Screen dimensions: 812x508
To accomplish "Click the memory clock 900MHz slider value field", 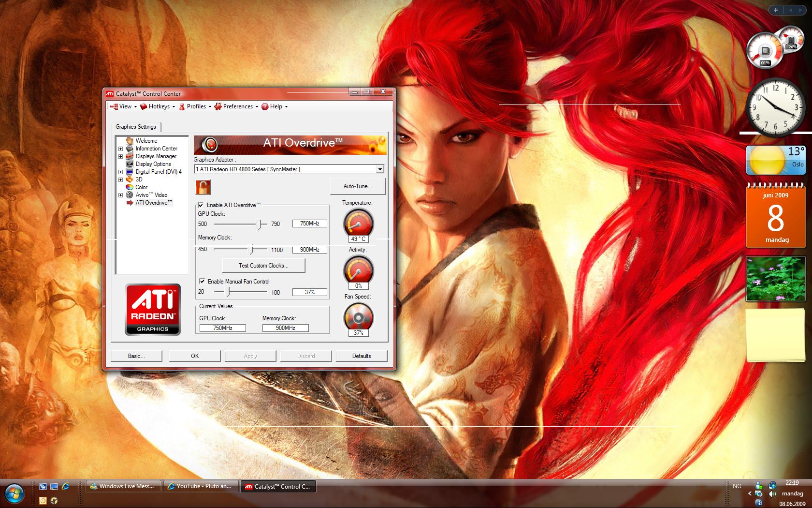I will coord(310,250).
